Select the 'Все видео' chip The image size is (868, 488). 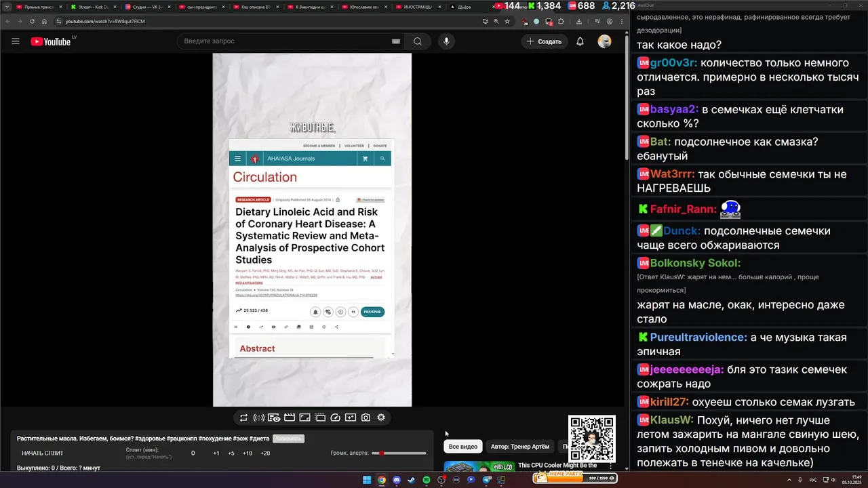pyautogui.click(x=463, y=447)
